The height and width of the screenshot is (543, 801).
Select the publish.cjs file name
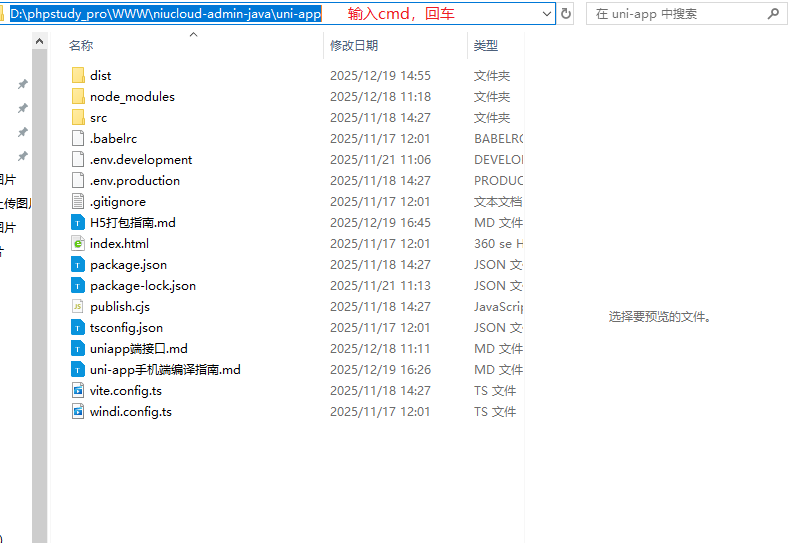tap(120, 306)
